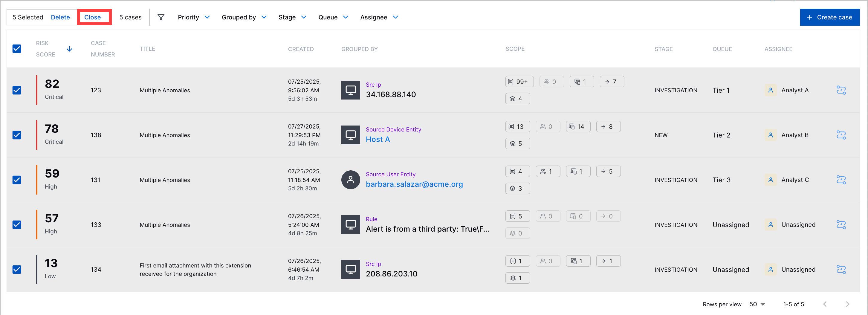
Task: Open Rows per view 50 dropdown
Action: click(x=757, y=304)
